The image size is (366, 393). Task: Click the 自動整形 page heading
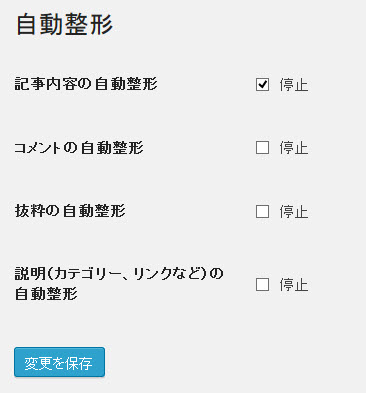[65, 24]
